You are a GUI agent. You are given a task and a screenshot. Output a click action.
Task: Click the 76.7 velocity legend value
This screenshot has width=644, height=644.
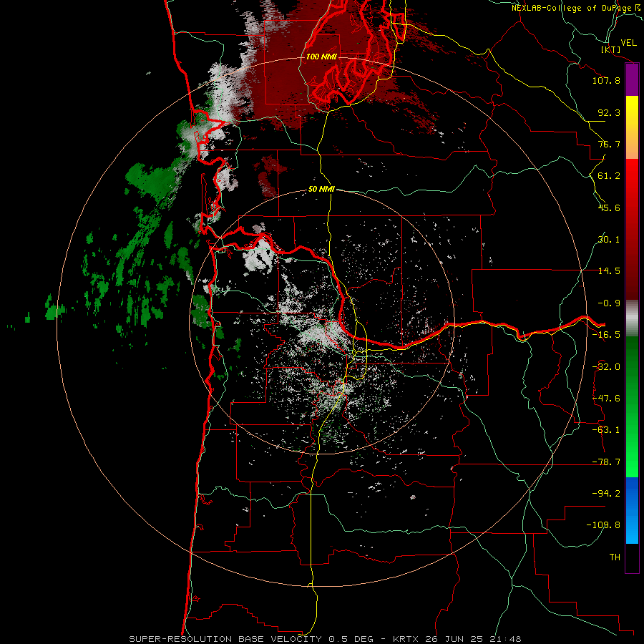click(x=609, y=144)
